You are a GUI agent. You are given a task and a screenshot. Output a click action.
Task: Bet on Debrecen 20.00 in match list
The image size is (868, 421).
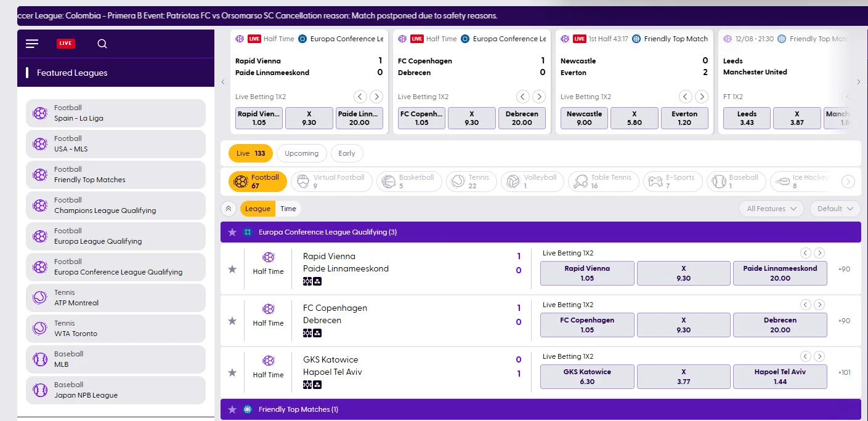(780, 325)
